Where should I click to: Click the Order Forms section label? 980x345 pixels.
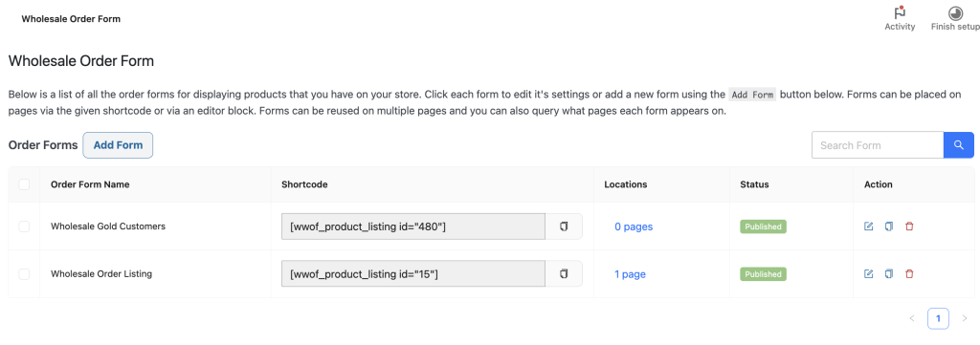pos(43,144)
